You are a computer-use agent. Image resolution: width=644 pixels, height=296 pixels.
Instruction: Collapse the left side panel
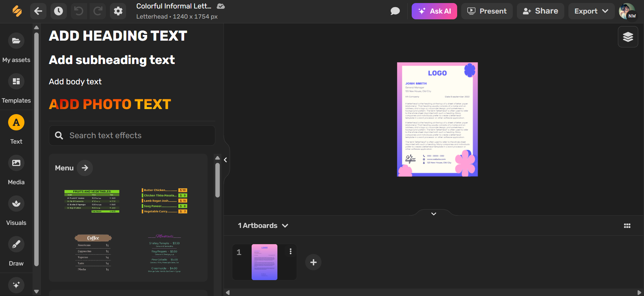point(226,160)
